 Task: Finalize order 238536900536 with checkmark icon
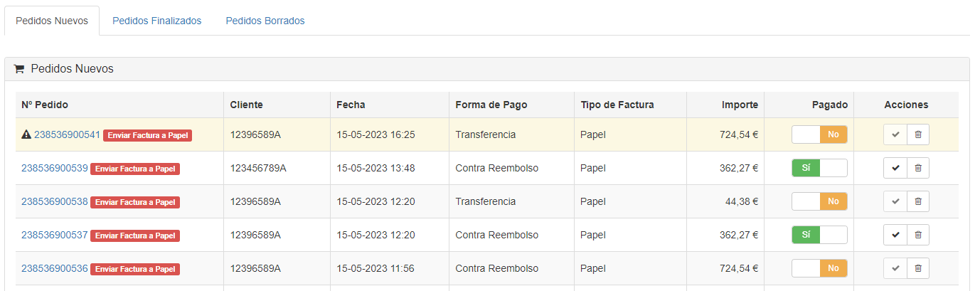coord(895,268)
